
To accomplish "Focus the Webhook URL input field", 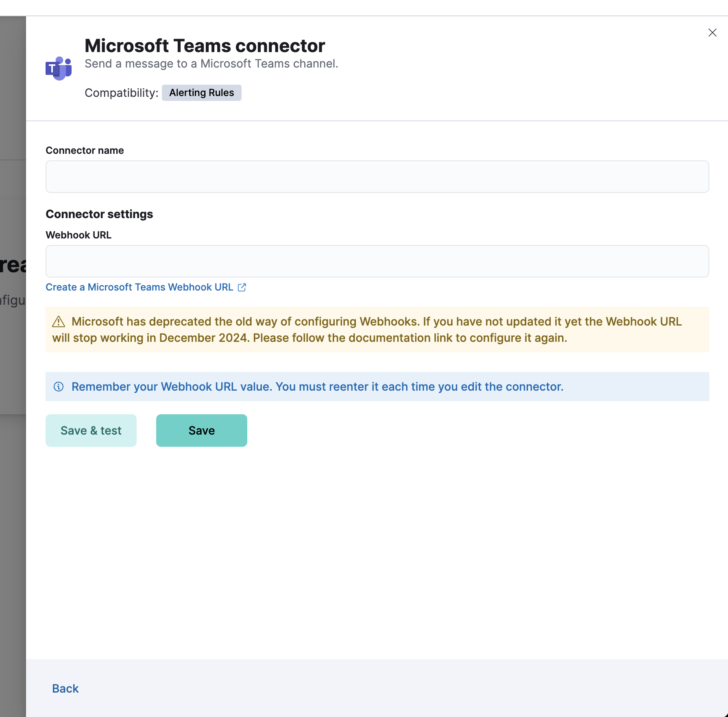I will tap(377, 261).
